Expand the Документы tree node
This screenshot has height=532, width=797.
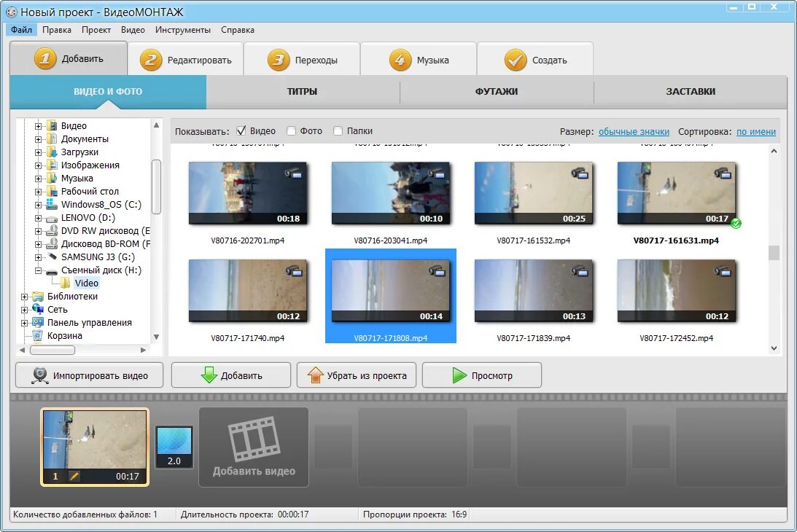(x=38, y=139)
